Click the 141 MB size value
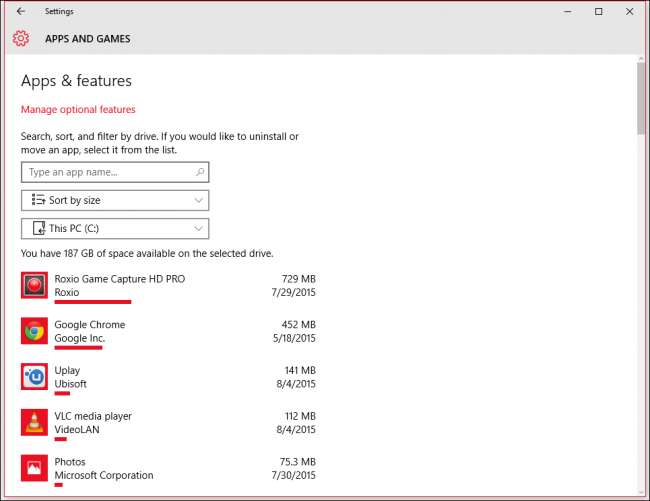This screenshot has height=501, width=650. tap(300, 370)
